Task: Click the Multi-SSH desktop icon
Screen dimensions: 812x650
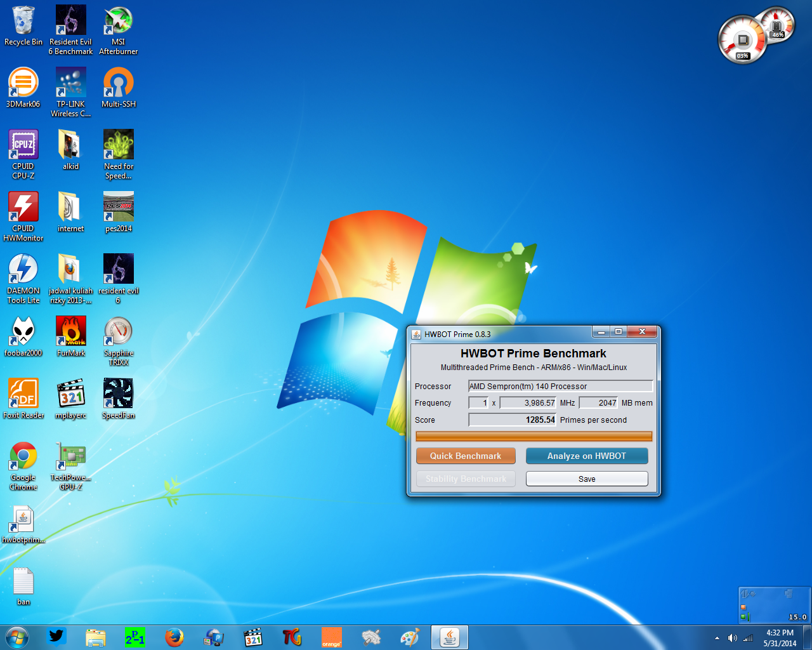Action: (x=119, y=88)
